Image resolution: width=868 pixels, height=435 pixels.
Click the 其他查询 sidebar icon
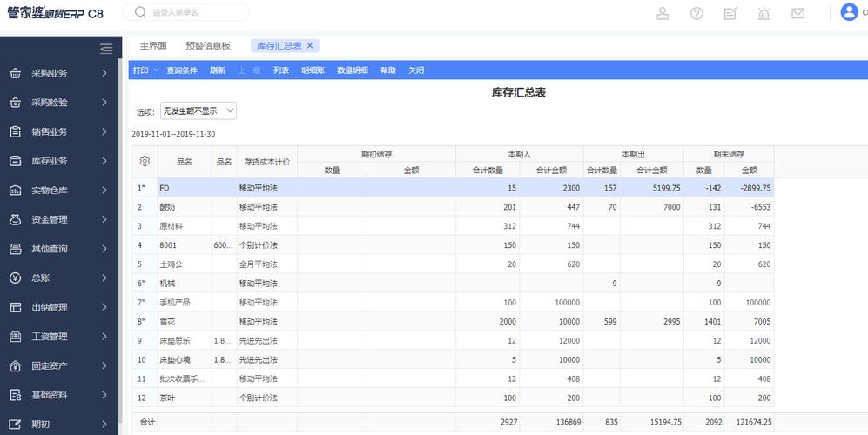[x=16, y=249]
